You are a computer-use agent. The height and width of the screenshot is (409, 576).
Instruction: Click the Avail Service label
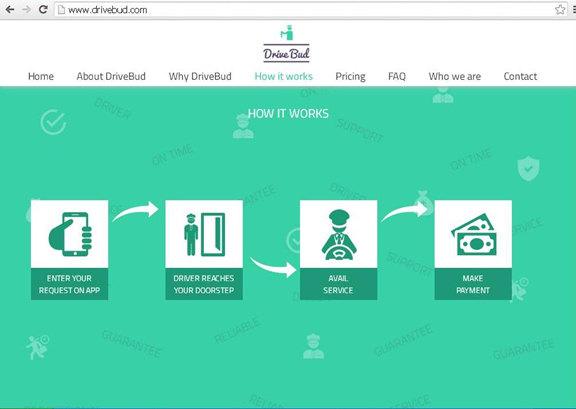338,284
